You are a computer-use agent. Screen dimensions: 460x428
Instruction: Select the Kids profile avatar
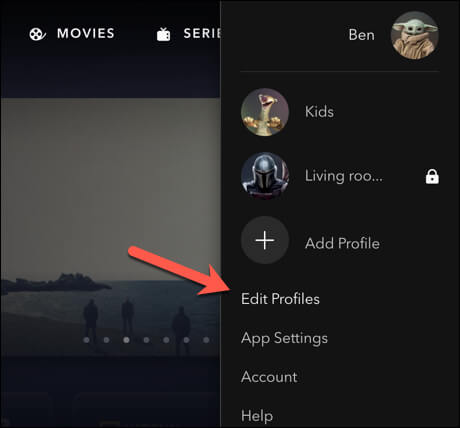tap(265, 112)
